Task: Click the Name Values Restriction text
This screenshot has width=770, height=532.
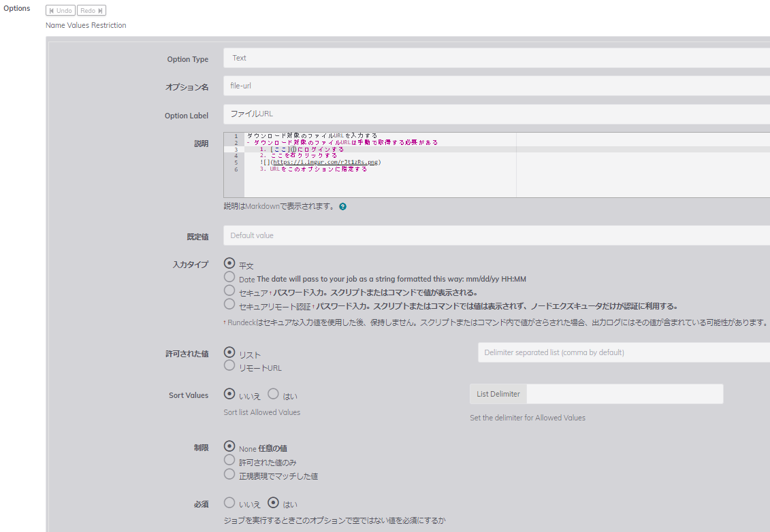Action: click(x=86, y=25)
